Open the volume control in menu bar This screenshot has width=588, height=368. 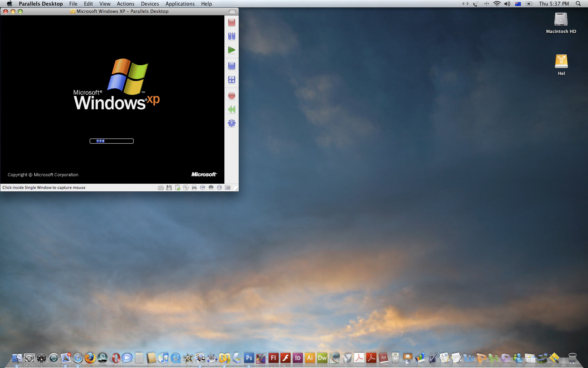point(507,4)
